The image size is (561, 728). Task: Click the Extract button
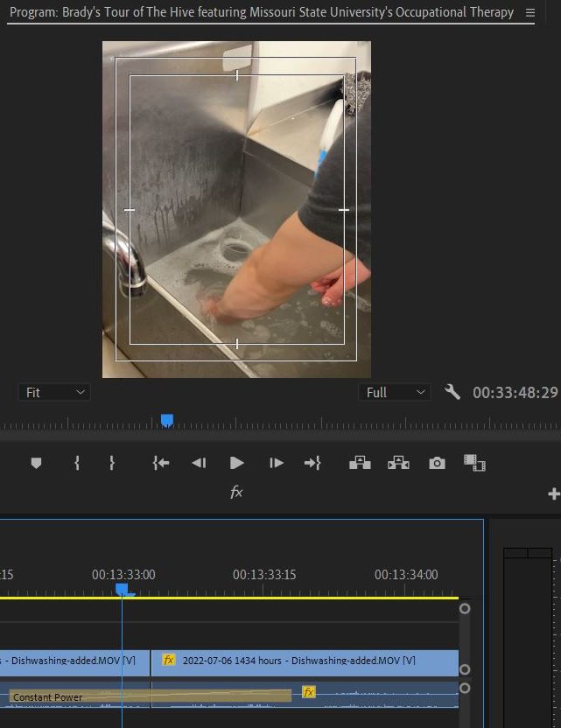coord(398,463)
